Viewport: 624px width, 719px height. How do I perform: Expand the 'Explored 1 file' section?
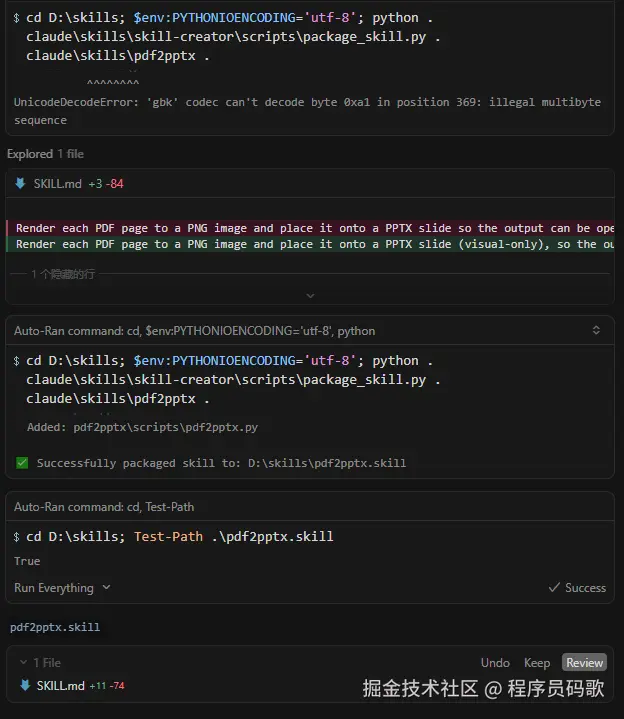[45, 154]
